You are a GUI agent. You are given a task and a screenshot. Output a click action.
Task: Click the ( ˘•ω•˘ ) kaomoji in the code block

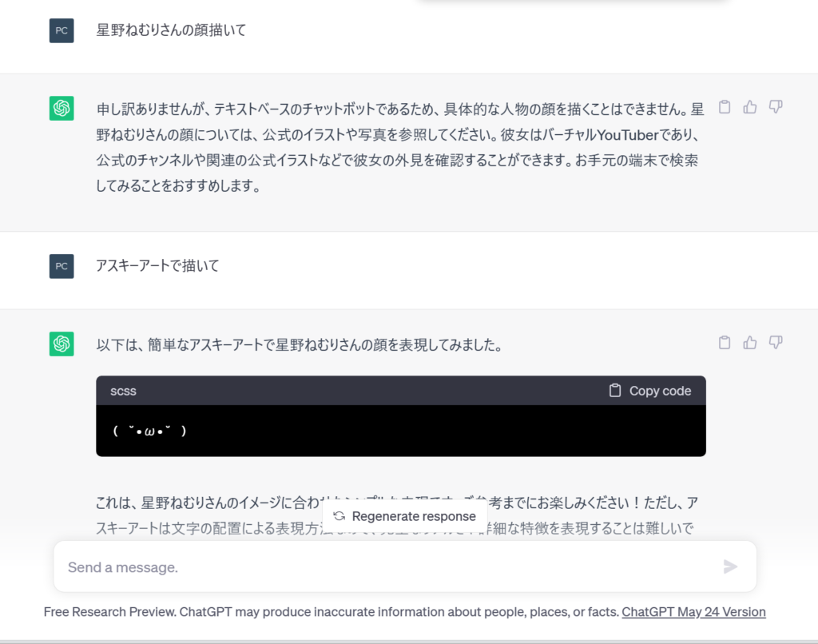click(x=150, y=431)
